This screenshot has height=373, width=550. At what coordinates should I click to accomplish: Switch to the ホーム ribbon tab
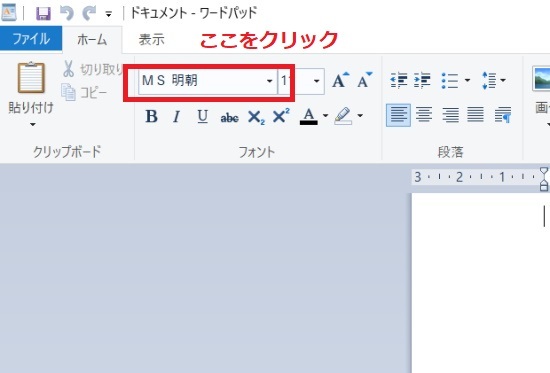pos(92,39)
